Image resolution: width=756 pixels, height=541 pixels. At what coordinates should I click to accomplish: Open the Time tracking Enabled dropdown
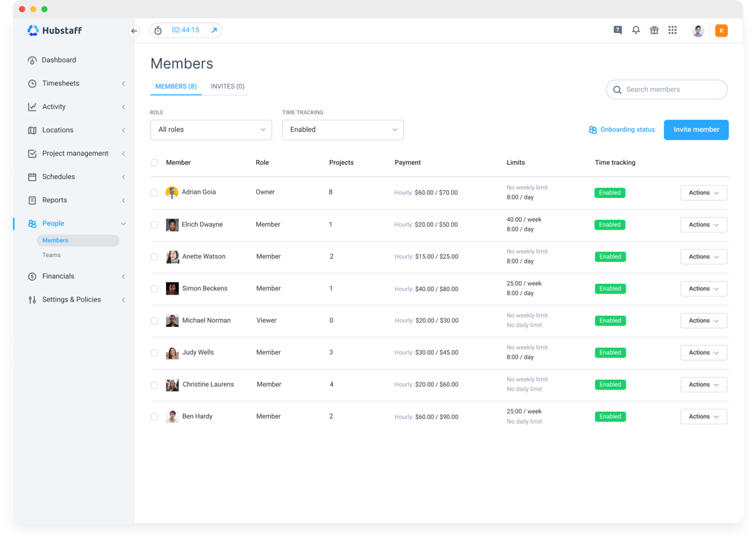point(343,130)
